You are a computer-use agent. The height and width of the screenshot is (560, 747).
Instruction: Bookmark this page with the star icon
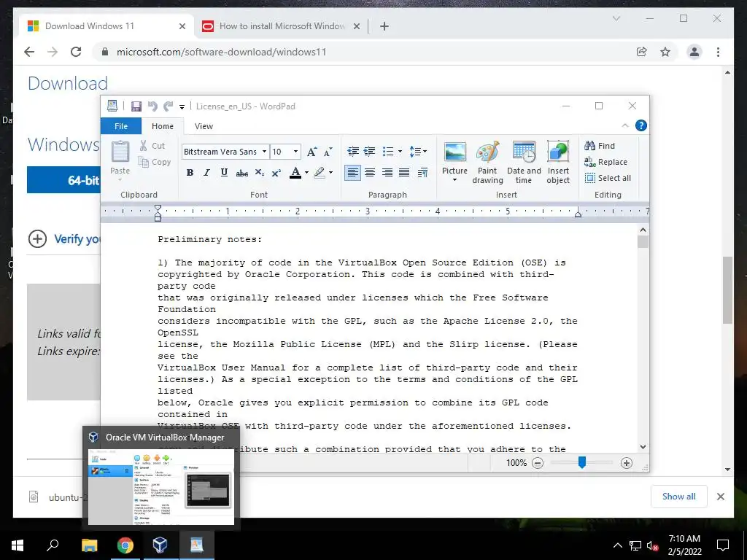pos(665,52)
